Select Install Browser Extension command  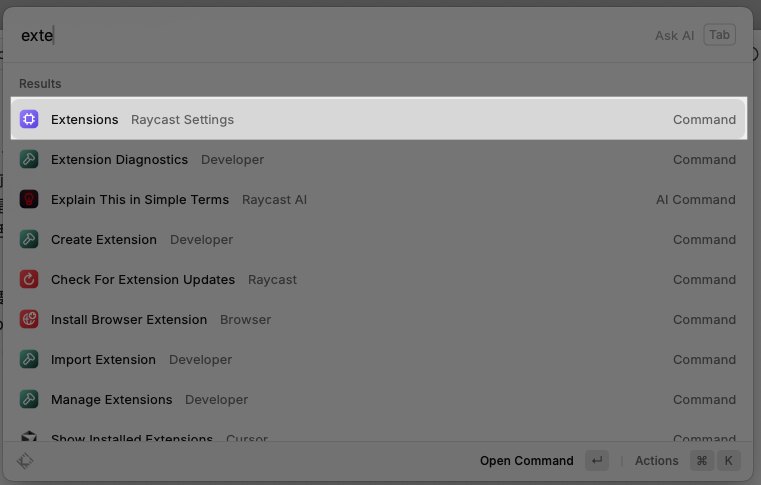379,319
